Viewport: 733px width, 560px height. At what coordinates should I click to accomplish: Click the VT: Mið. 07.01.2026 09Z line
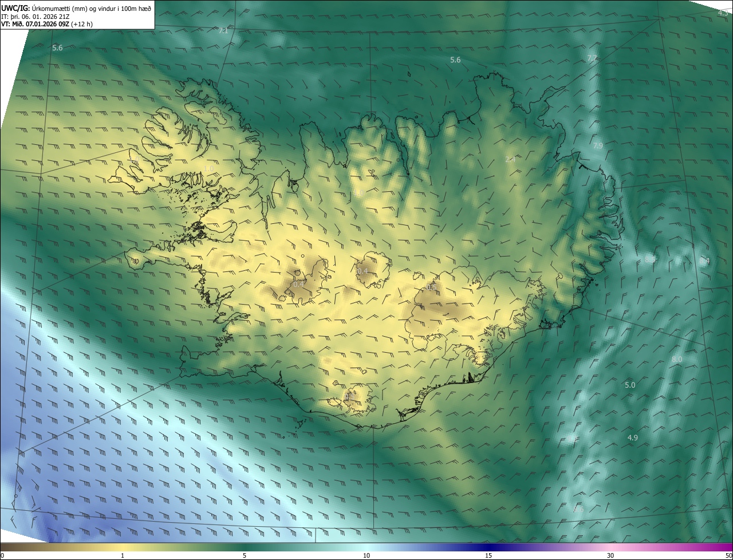[x=47, y=25]
